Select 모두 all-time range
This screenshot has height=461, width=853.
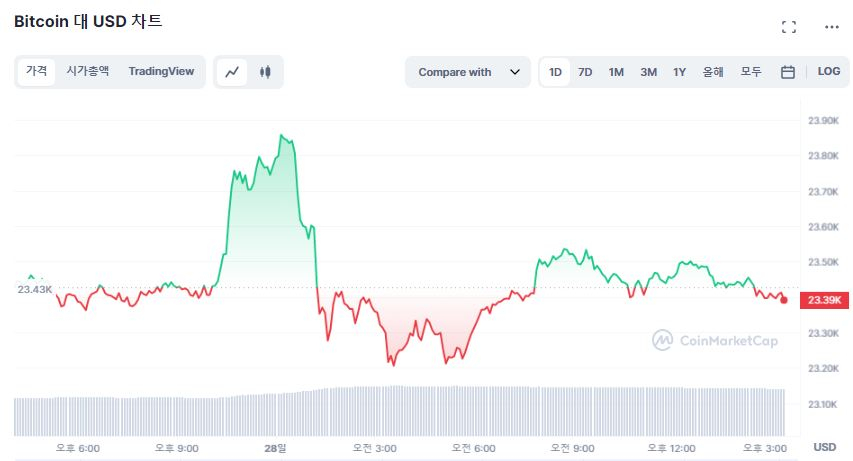tap(751, 72)
